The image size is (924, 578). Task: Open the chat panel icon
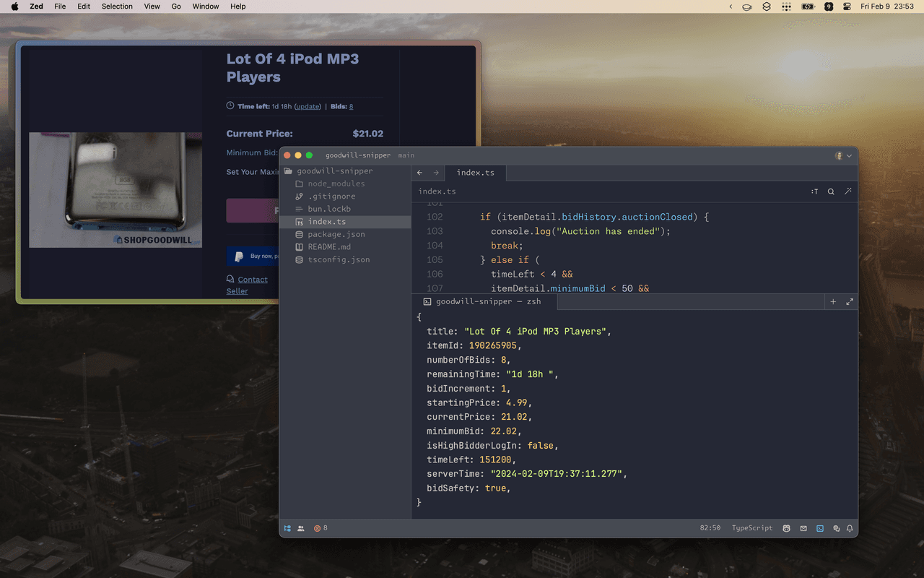[x=837, y=528]
